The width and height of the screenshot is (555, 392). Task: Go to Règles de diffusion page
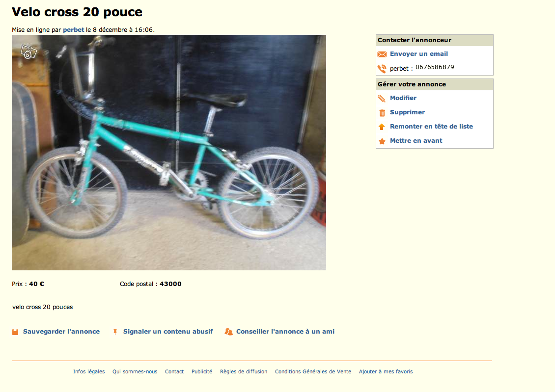pyautogui.click(x=244, y=371)
